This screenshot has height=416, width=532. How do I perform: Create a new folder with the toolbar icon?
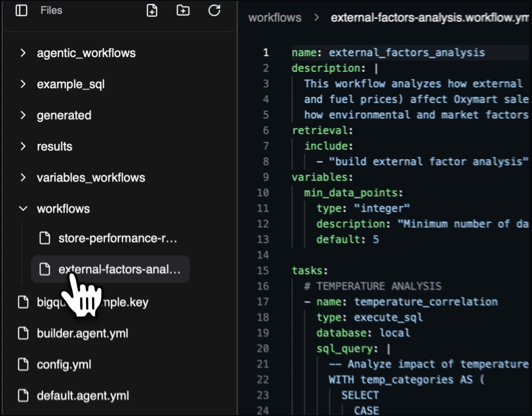click(183, 10)
